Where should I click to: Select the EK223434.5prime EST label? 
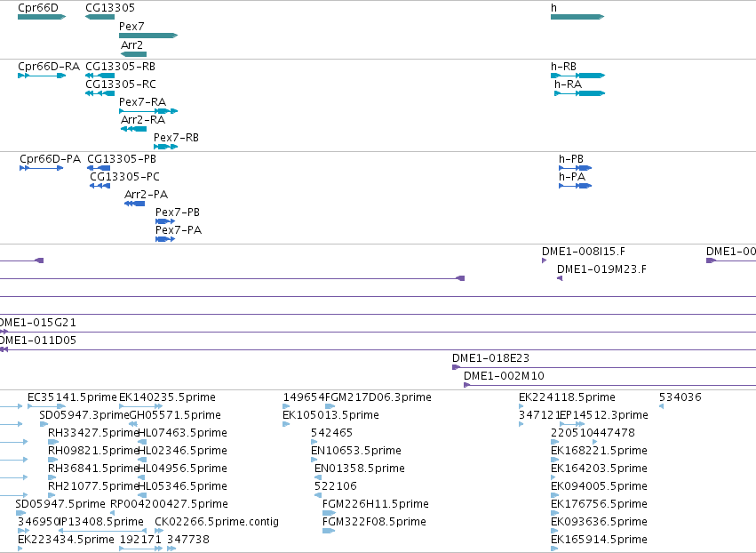coord(66,540)
